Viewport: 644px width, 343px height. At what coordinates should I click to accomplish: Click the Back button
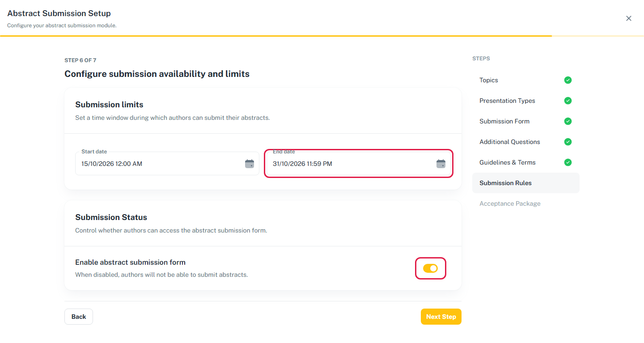[x=79, y=317]
